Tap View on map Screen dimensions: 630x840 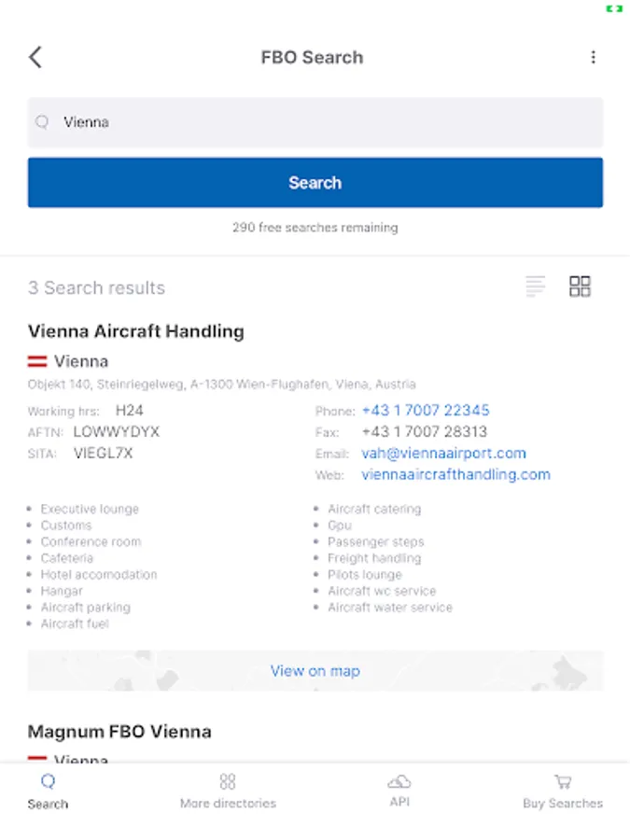pyautogui.click(x=315, y=671)
